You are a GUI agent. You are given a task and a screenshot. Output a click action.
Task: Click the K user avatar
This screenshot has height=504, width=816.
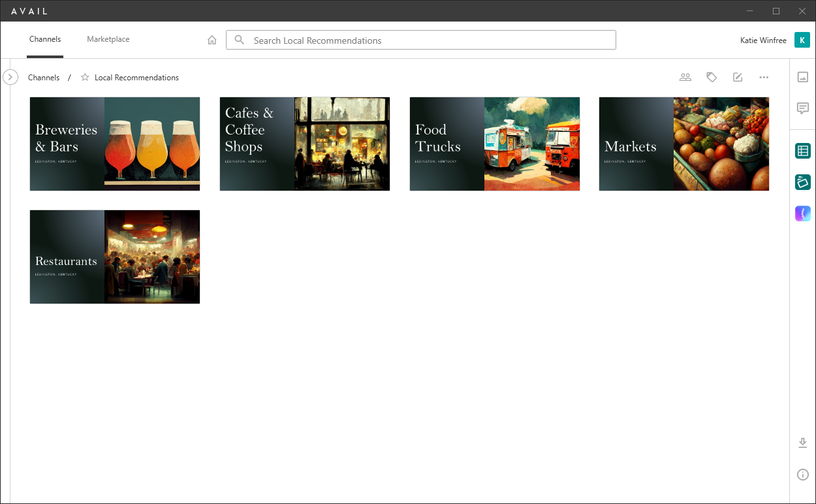[802, 40]
